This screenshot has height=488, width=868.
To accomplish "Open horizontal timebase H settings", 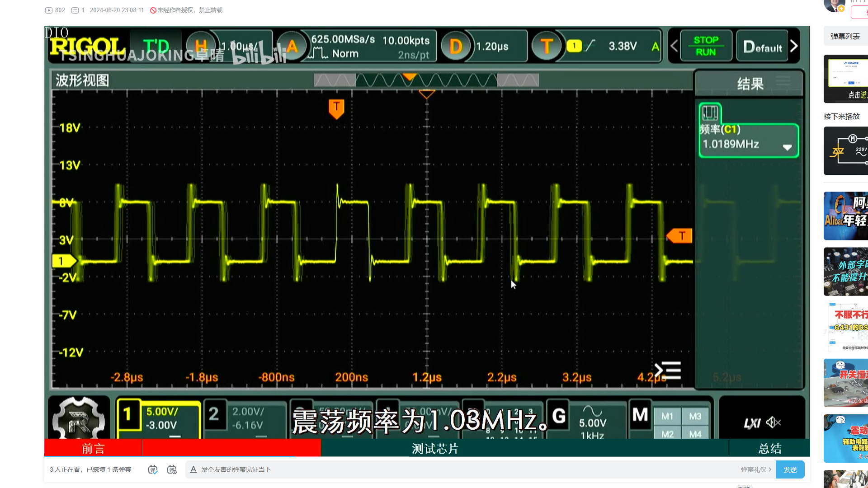I will 200,46.
